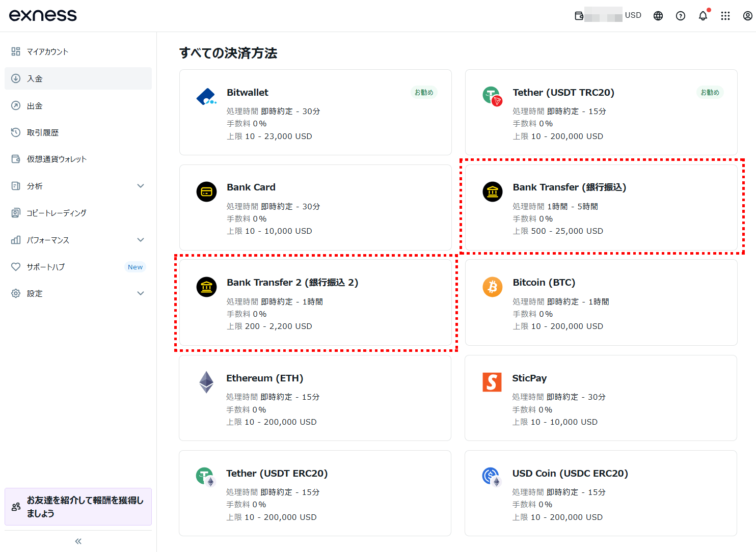Click the 仮想通貨ウォレット wallet icon

pos(16,159)
